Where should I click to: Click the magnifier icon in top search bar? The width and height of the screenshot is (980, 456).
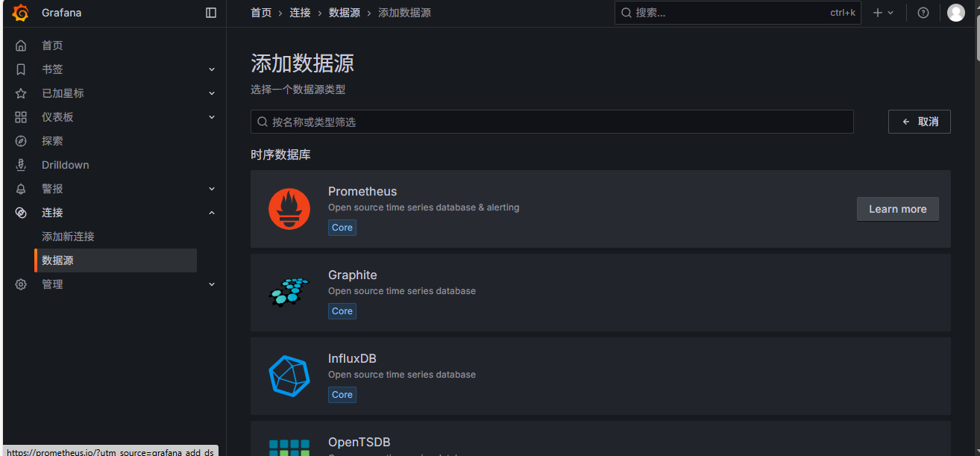[626, 13]
